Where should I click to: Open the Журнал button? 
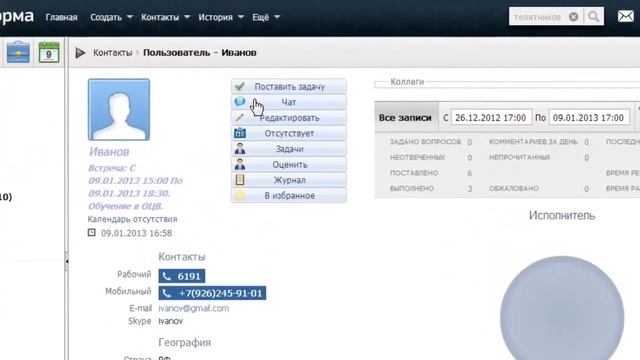289,180
